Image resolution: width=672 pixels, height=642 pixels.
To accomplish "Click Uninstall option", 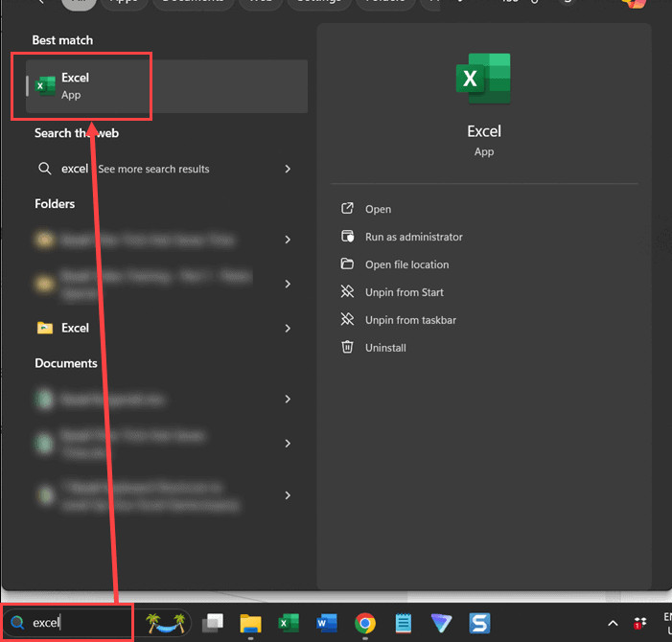I will [385, 348].
